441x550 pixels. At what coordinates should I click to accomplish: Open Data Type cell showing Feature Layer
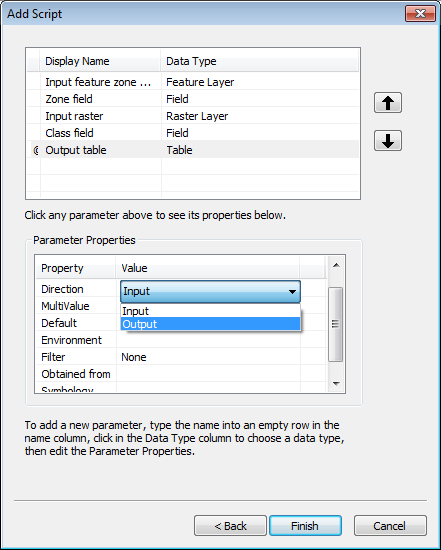coord(260,82)
